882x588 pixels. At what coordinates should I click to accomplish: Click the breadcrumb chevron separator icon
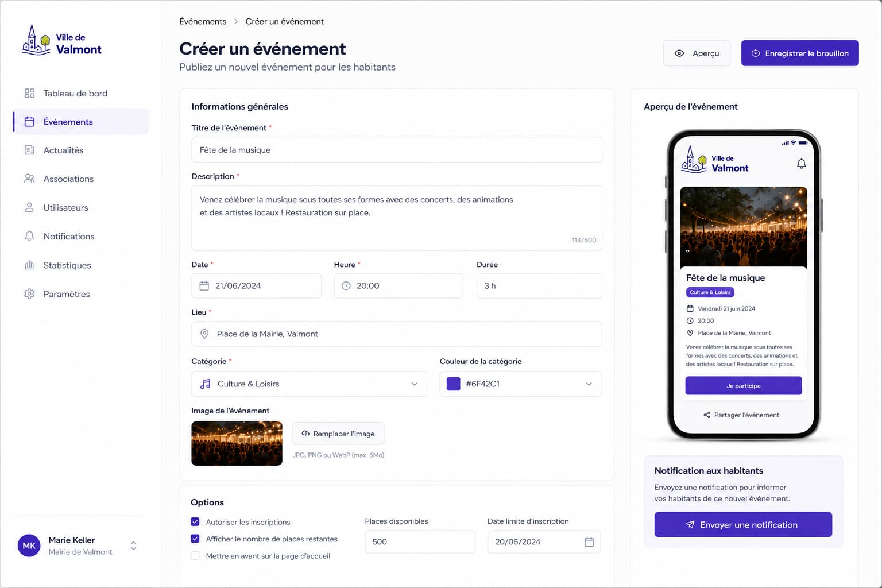235,21
